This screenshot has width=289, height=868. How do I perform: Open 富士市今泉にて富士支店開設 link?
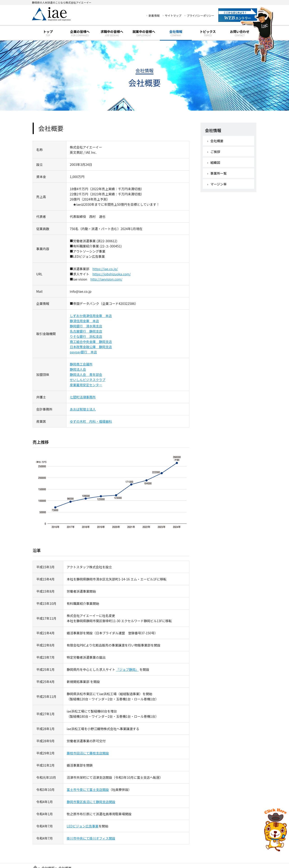[88, 790]
